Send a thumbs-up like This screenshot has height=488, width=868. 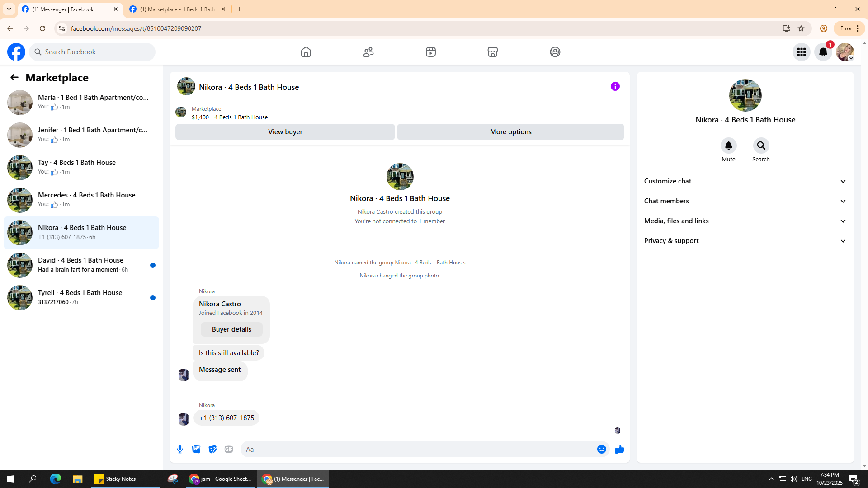tap(619, 449)
